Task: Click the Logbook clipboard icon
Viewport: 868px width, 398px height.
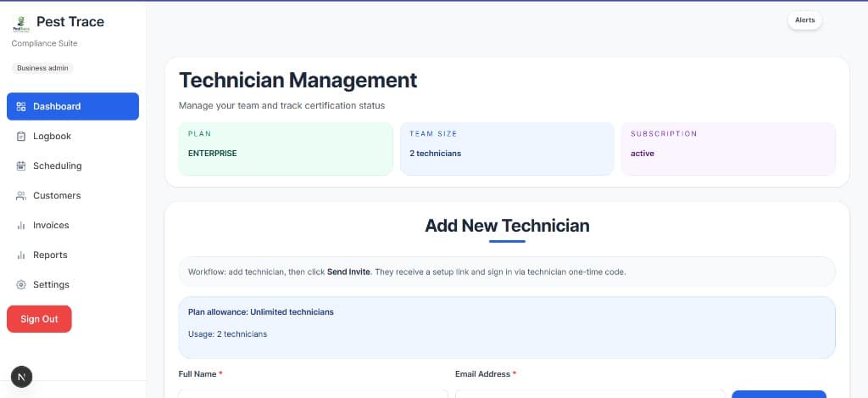Action: click(21, 137)
